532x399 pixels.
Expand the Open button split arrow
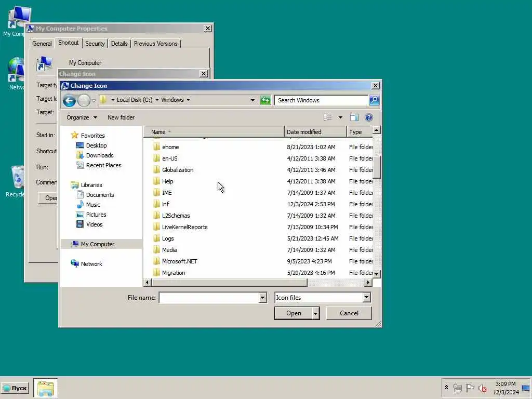click(x=315, y=313)
